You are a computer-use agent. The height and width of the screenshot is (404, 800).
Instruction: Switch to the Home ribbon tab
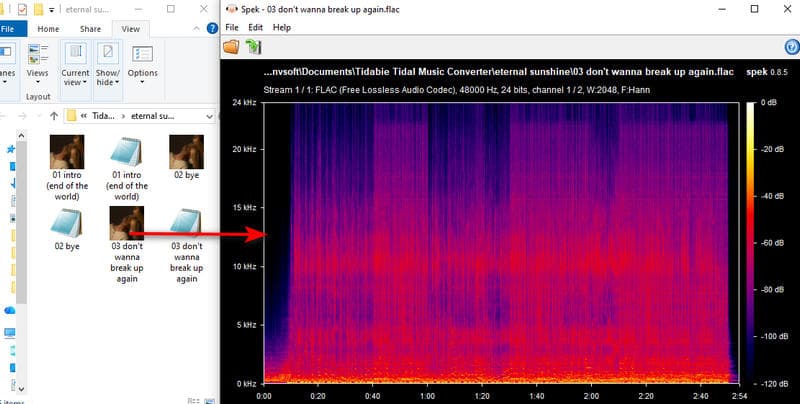(48, 29)
